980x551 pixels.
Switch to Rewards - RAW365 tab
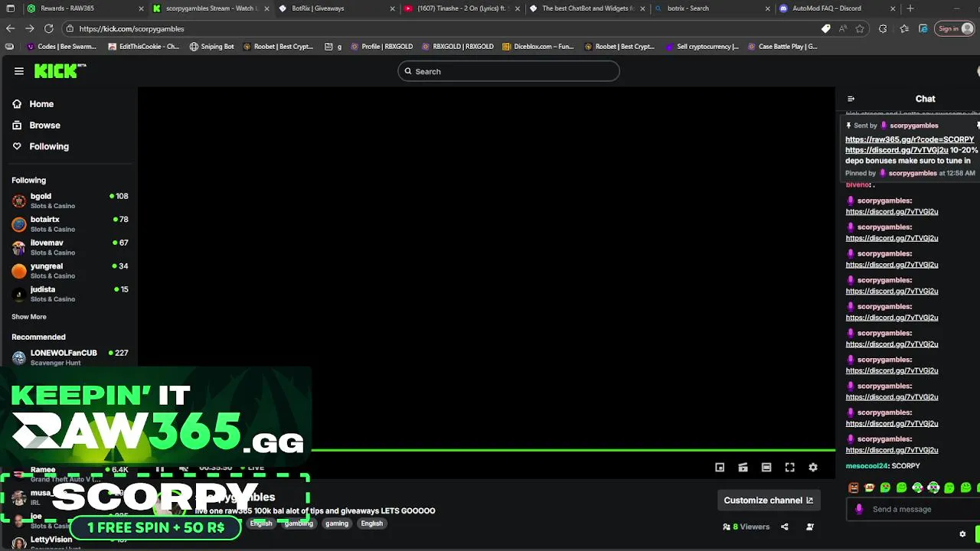(x=84, y=8)
